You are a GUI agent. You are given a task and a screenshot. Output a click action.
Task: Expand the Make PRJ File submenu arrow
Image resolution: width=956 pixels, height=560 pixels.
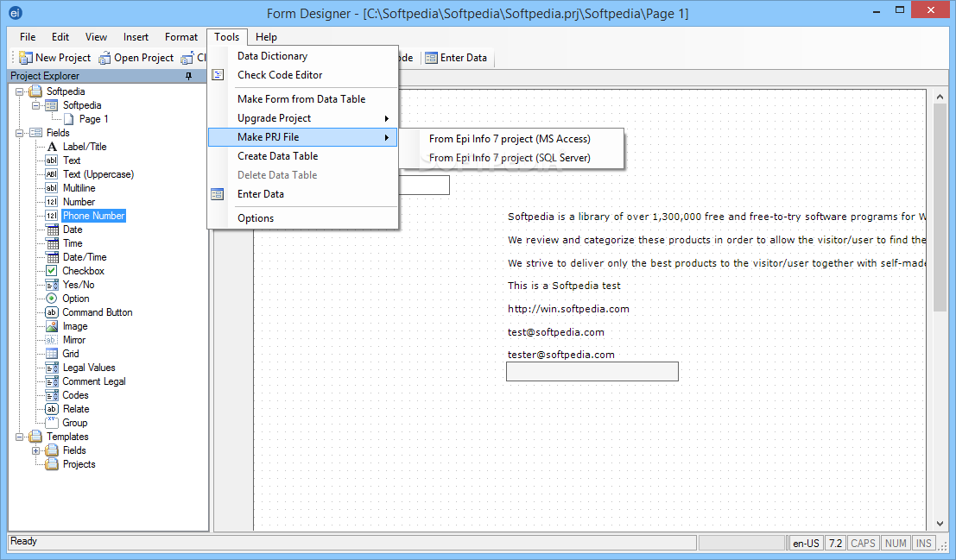[387, 138]
